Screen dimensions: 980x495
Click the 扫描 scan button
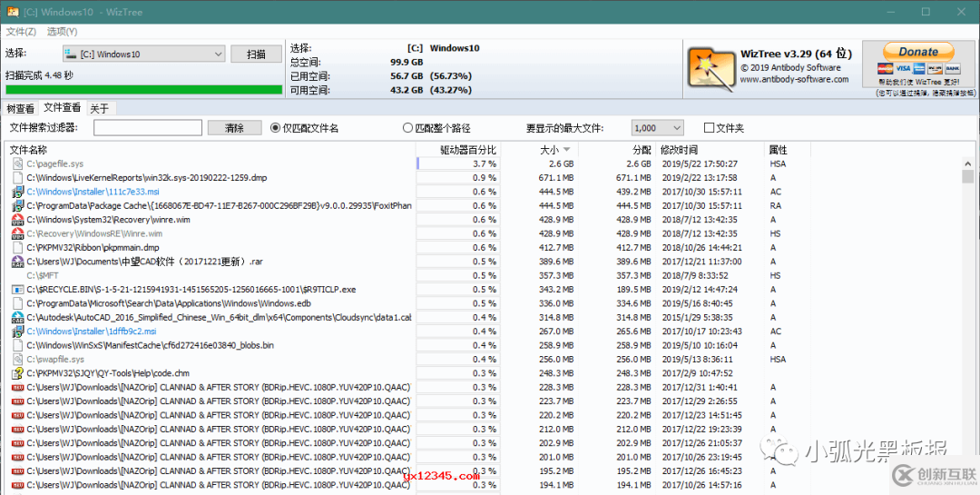pyautogui.click(x=256, y=54)
